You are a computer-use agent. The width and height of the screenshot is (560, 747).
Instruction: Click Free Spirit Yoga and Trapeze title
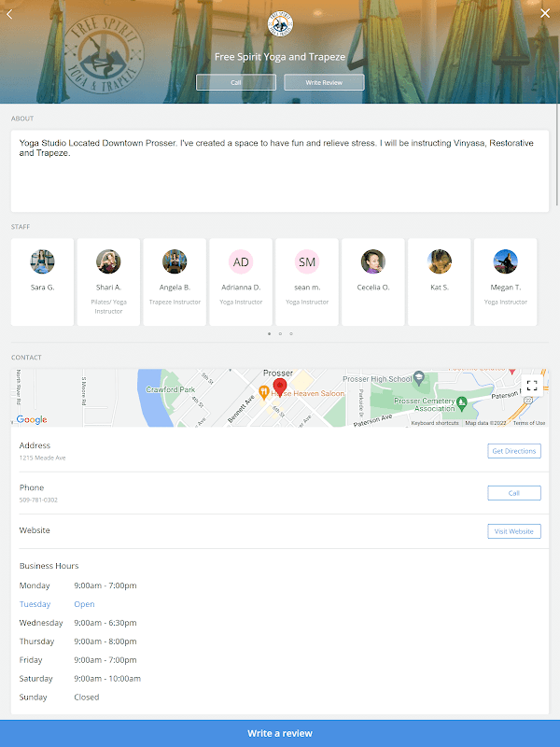pyautogui.click(x=280, y=57)
